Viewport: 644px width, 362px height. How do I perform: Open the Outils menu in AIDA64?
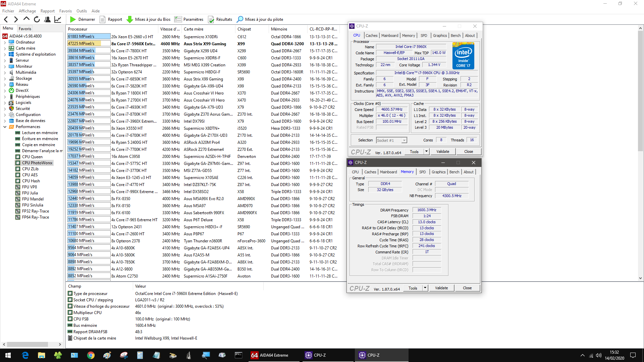tap(82, 11)
